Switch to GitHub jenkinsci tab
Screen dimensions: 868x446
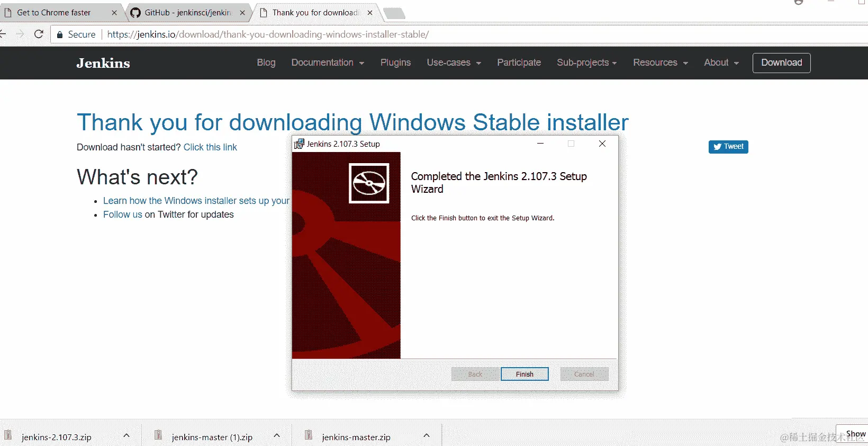188,13
